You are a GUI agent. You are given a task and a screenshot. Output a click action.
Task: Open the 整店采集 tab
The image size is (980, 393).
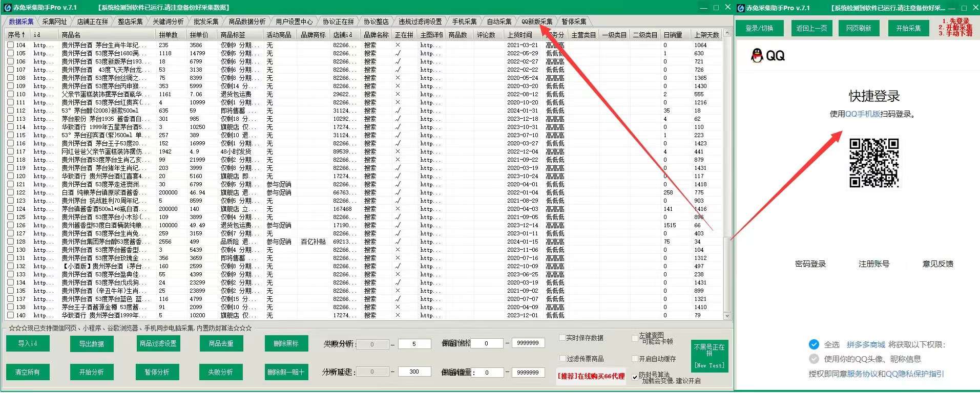pyautogui.click(x=130, y=21)
